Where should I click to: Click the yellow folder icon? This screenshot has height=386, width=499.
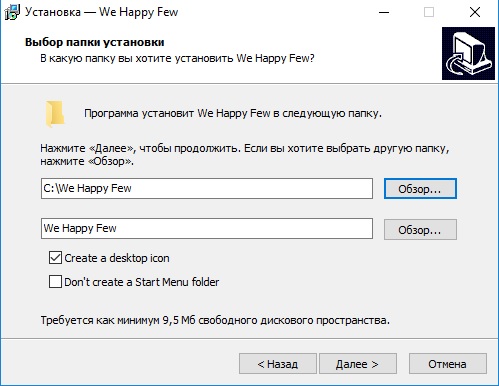pyautogui.click(x=55, y=114)
